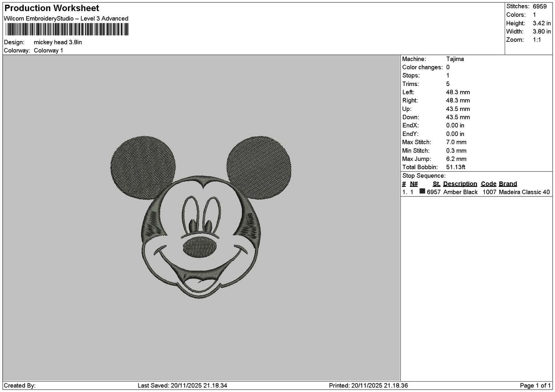The height and width of the screenshot is (392, 555).
Task: Click the Up value 43.5 mm
Action: 458,109
